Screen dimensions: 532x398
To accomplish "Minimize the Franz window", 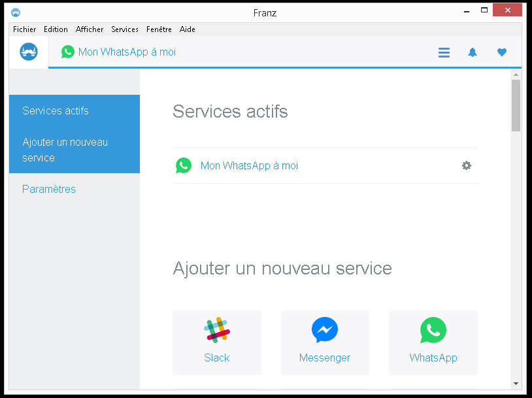I will tap(467, 11).
